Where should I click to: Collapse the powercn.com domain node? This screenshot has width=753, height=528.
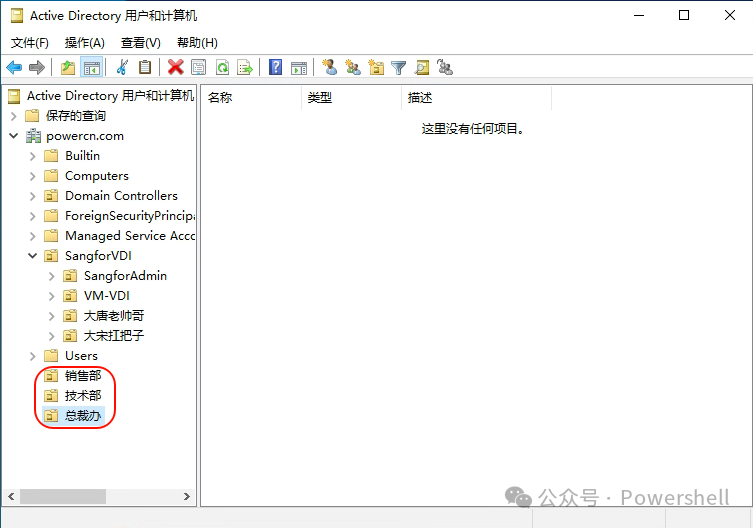pos(13,136)
